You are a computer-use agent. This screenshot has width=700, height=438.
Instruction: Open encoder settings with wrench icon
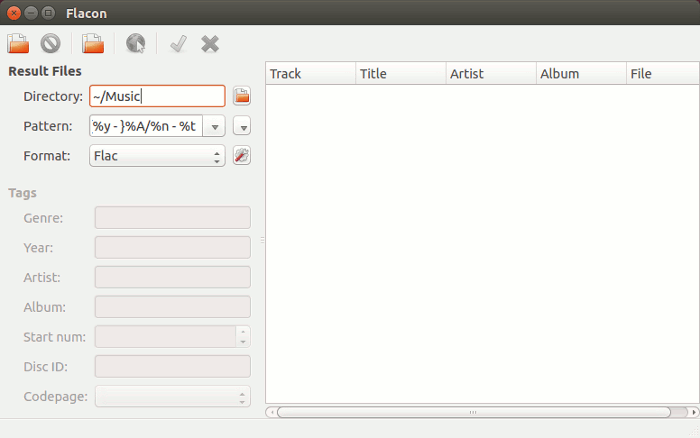click(242, 155)
